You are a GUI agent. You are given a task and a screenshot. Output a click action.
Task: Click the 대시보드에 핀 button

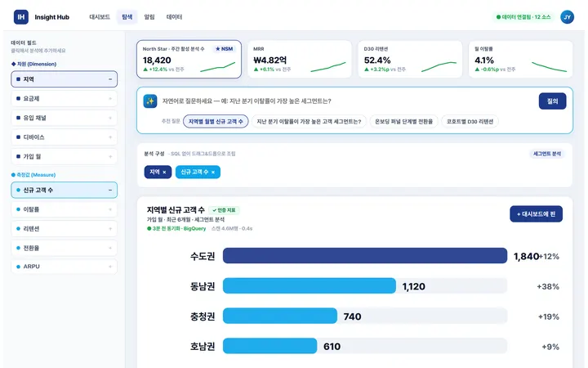pyautogui.click(x=536, y=214)
